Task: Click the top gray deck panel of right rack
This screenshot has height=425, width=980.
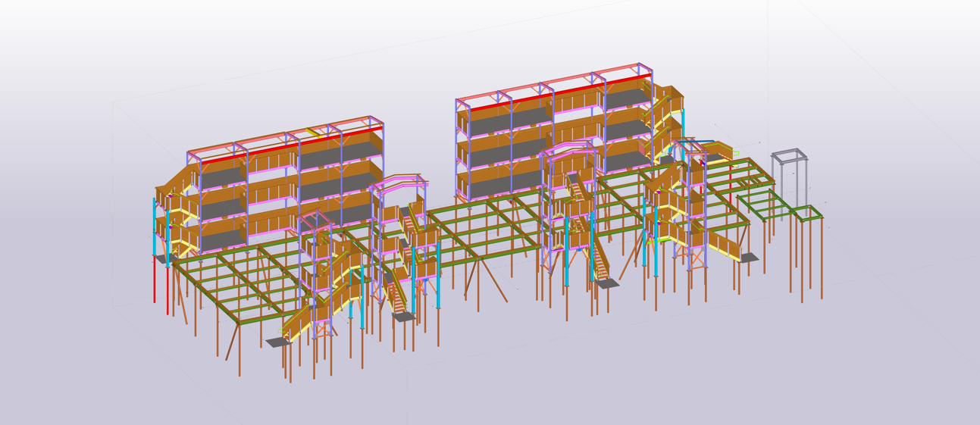Action: point(508,115)
